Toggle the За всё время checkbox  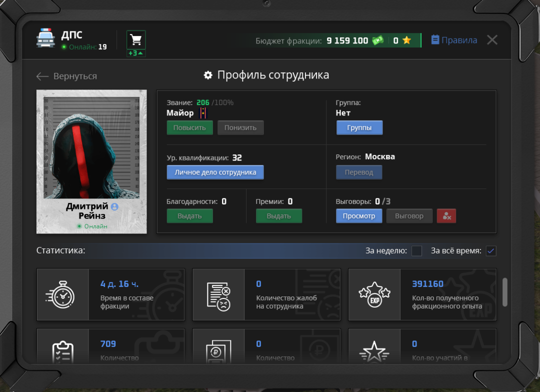click(491, 251)
